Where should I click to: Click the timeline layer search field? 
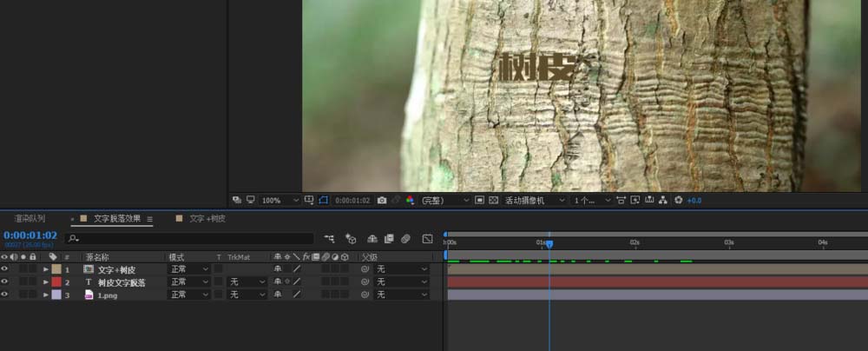[x=189, y=238]
